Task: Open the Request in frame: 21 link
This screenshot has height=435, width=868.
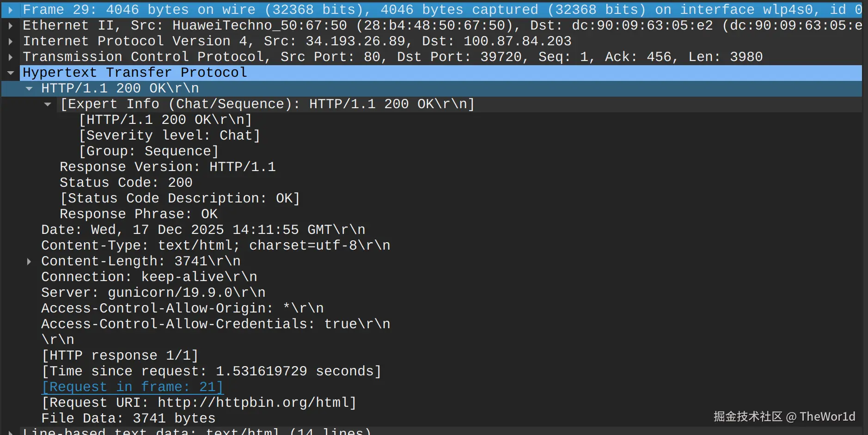Action: point(133,387)
